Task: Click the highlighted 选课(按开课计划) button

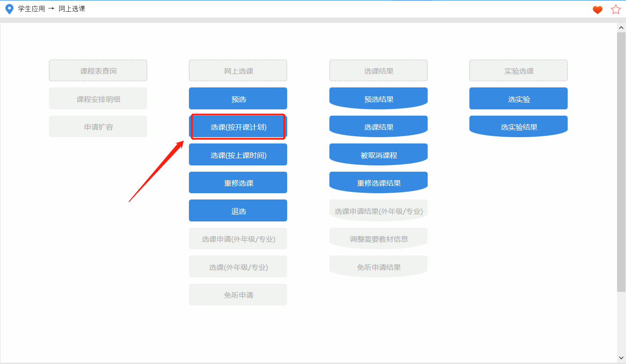Action: tap(238, 126)
